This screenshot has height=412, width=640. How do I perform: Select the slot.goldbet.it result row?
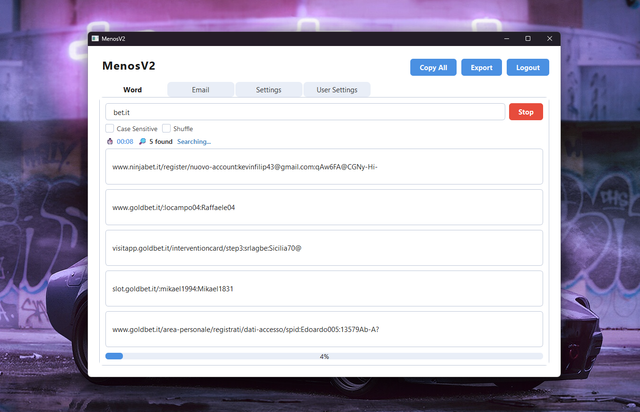pyautogui.click(x=324, y=288)
